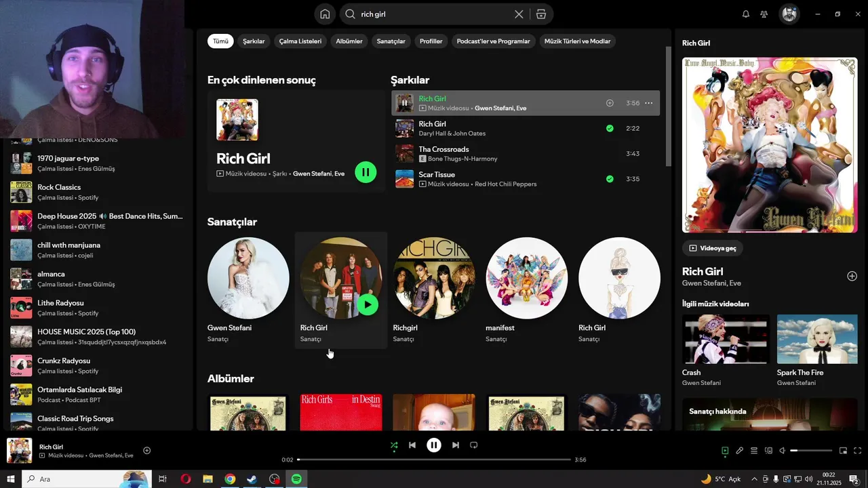Toggle repeat in player bar
The image size is (868, 488).
[x=474, y=445]
